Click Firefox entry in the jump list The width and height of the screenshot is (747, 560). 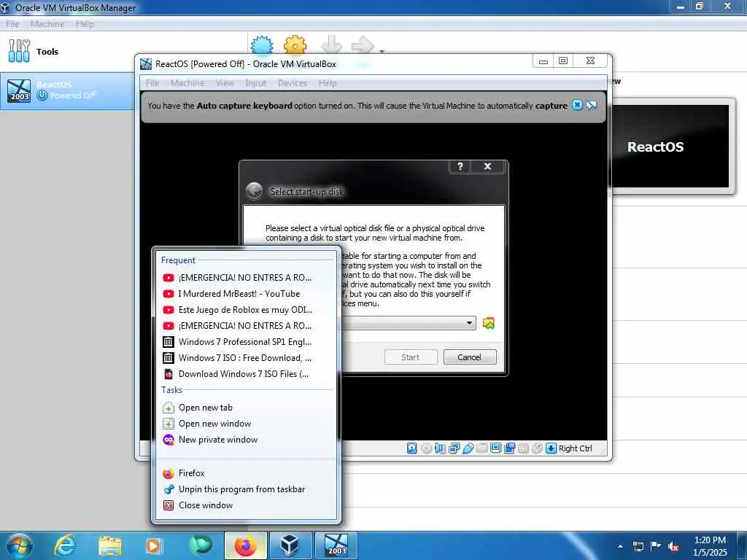(246, 473)
